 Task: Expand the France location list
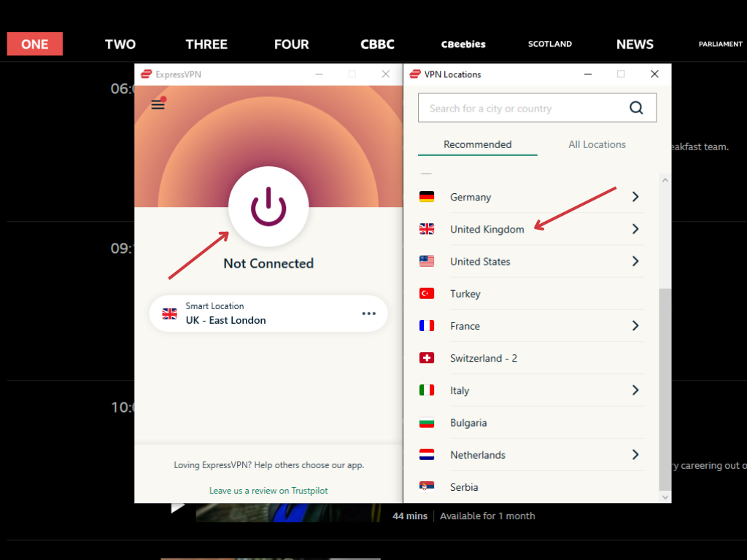point(635,325)
